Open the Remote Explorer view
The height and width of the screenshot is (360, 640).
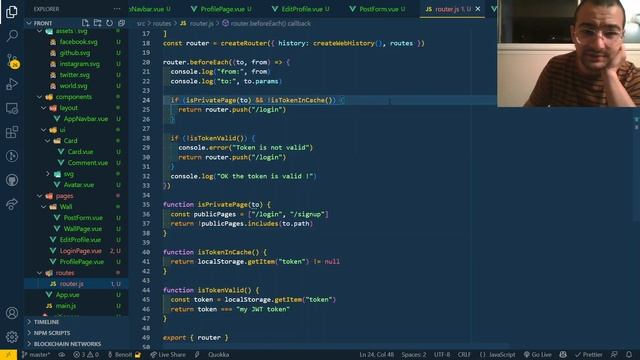12,108
